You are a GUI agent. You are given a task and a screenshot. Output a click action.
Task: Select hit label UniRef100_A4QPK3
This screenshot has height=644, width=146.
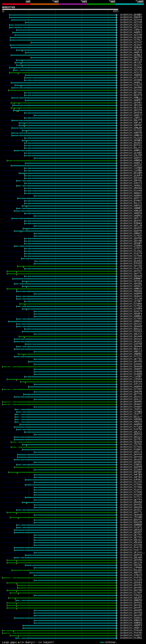131,32
